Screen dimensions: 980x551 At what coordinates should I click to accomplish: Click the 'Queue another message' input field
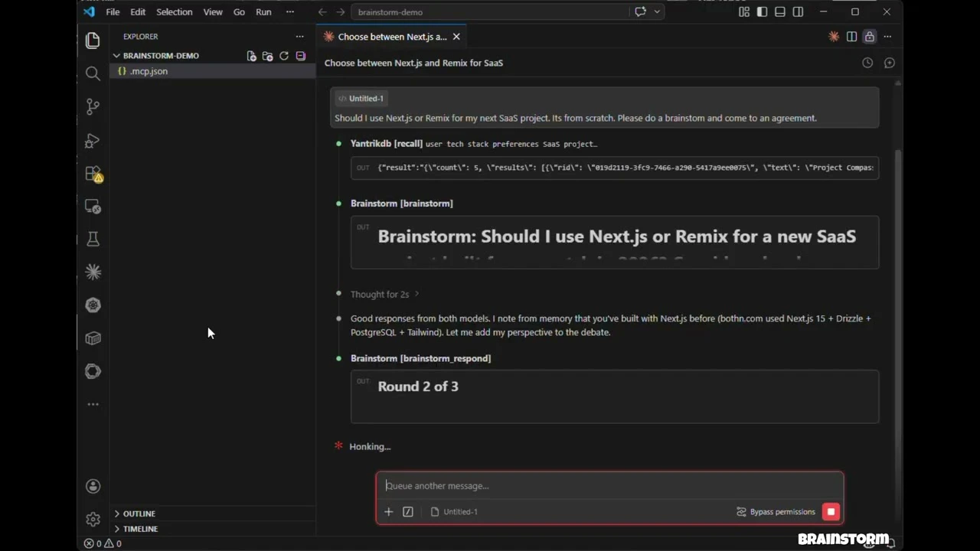point(609,486)
